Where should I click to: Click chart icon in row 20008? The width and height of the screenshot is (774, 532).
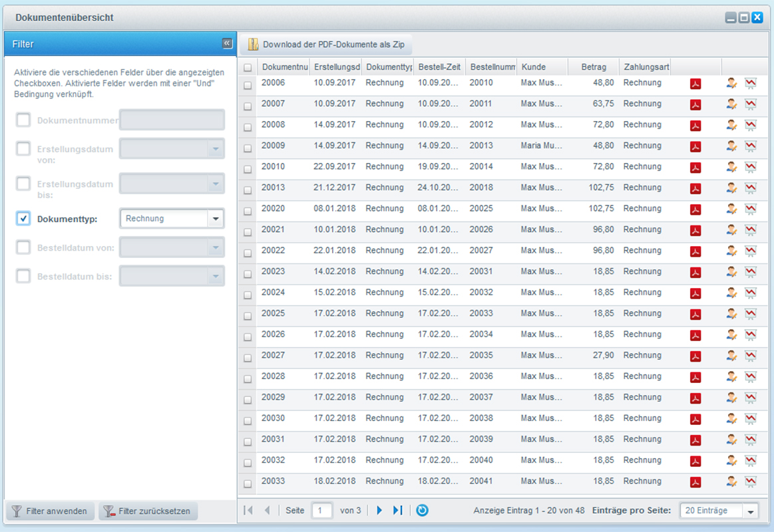point(751,126)
